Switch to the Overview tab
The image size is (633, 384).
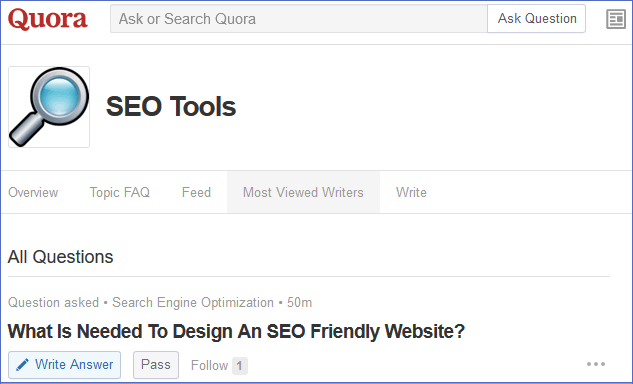point(33,192)
